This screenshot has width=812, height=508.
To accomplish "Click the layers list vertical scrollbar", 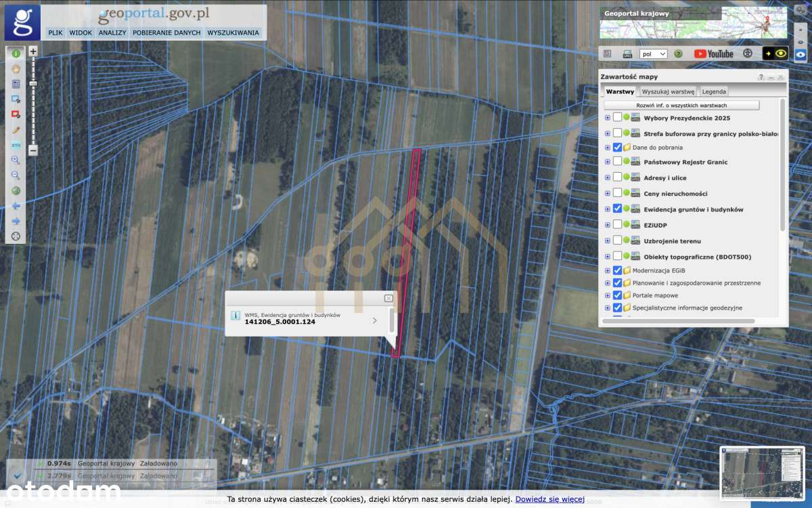I will point(783,165).
